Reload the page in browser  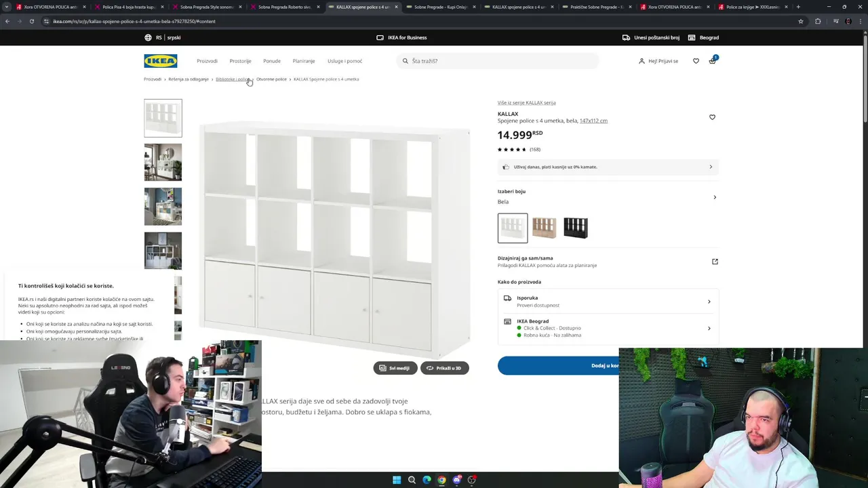click(31, 21)
